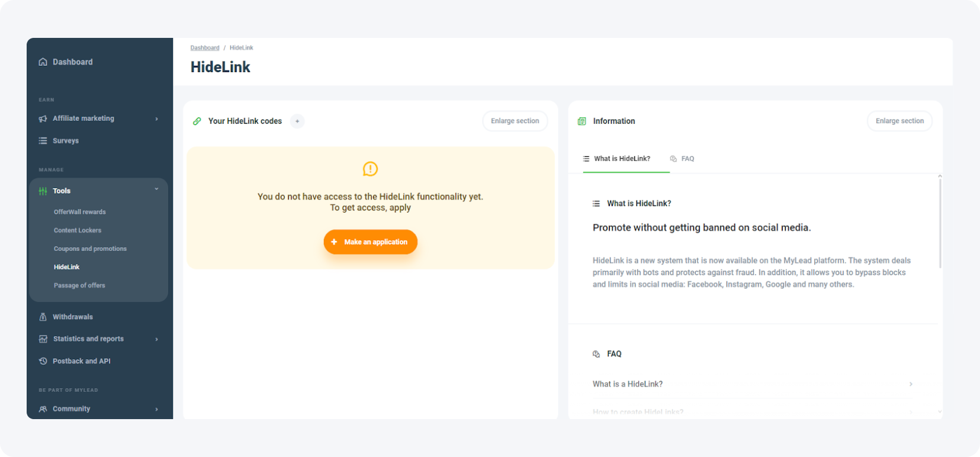Select the HideLink sidebar entry
Screen dimensions: 980x457
pos(66,267)
